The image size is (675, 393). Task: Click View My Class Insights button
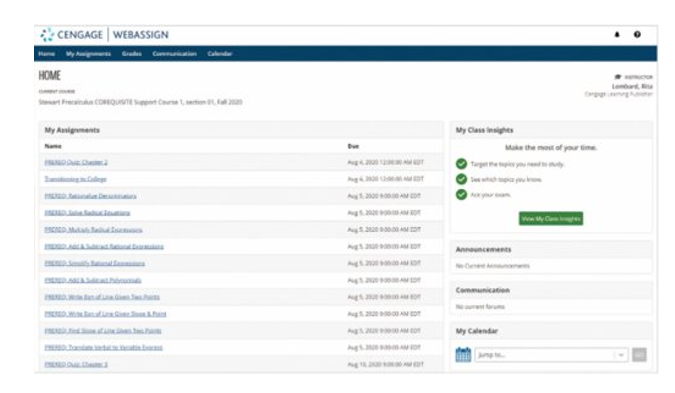(x=551, y=219)
